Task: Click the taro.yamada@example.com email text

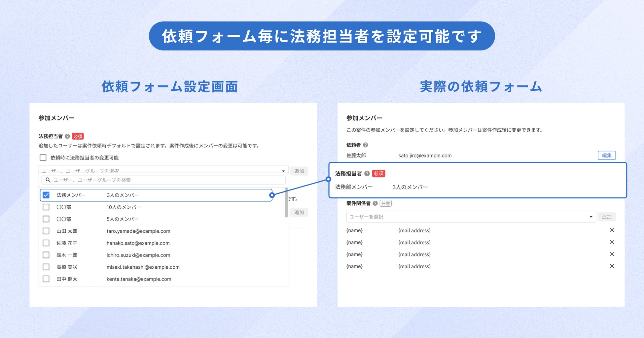Action: pyautogui.click(x=138, y=231)
